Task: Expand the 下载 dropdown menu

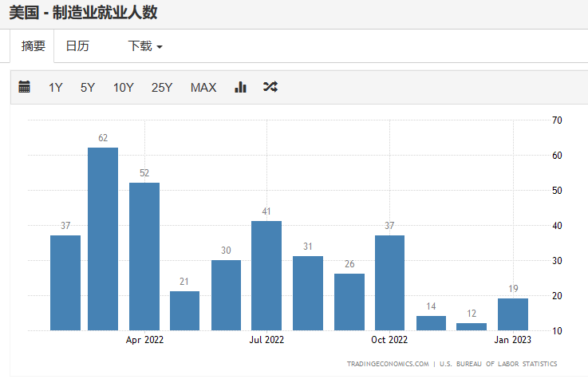Action: [x=145, y=46]
